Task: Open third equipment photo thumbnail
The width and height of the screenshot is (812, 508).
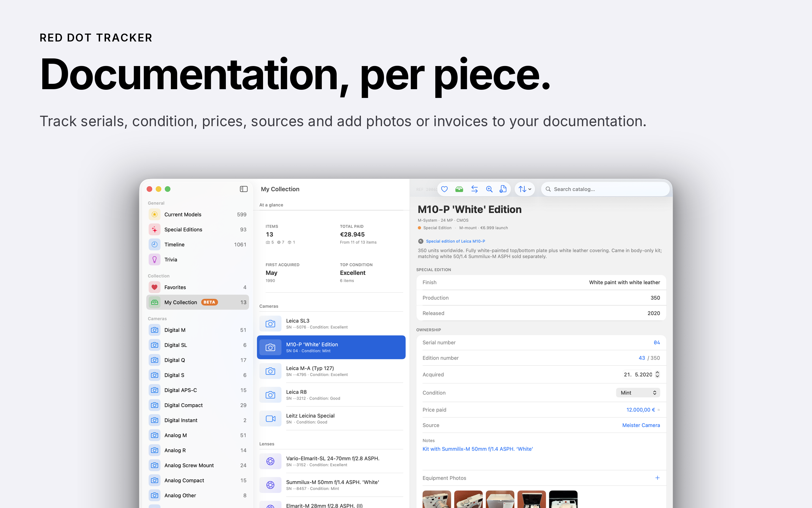Action: [x=500, y=499]
